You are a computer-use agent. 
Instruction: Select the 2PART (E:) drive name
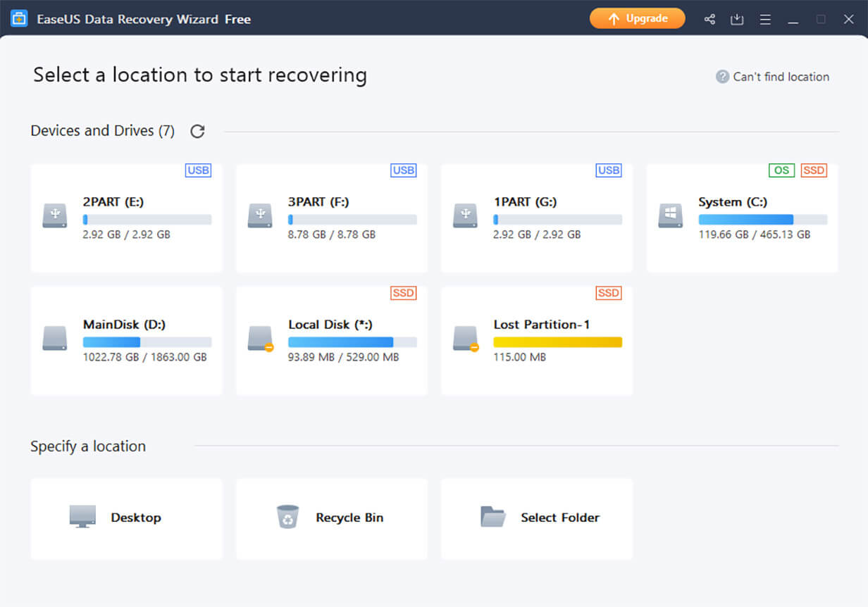113,202
